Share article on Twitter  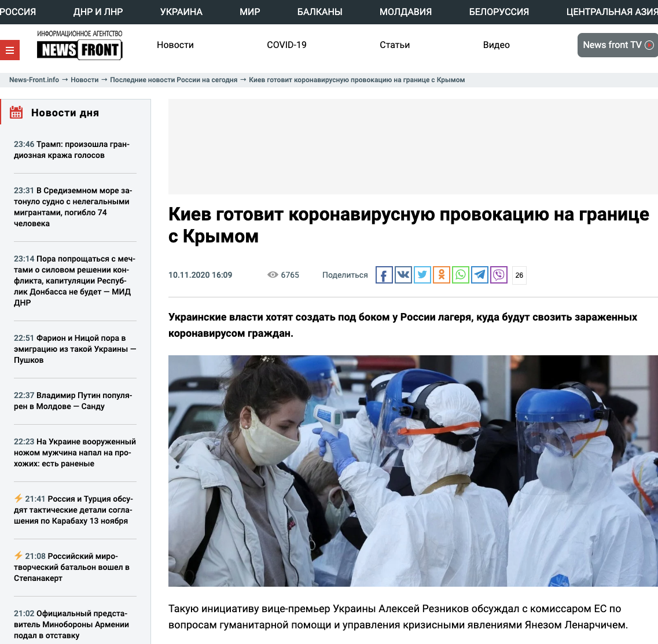pos(422,275)
